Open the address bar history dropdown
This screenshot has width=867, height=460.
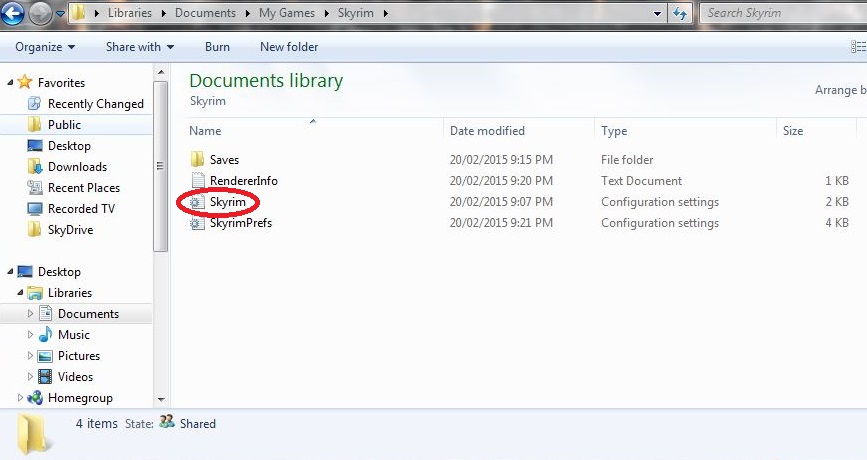(657, 13)
